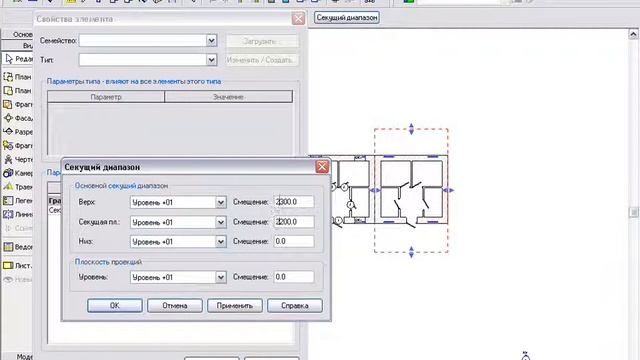This screenshot has height=360, width=640.
Task: Open the Секущая пл. level dropdown
Action: (220, 222)
